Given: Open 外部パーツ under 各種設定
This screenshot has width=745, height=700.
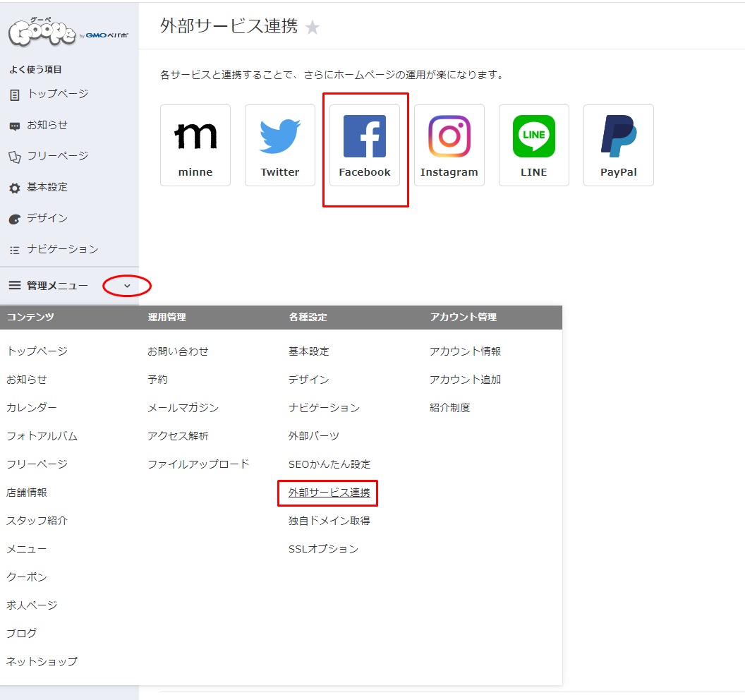Looking at the screenshot, I should coord(313,436).
